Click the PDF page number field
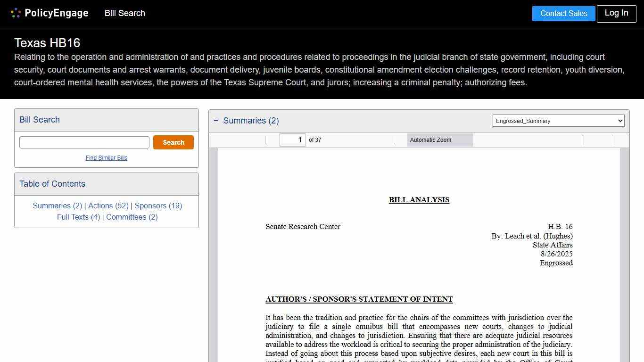This screenshot has height=362, width=644. tap(293, 140)
